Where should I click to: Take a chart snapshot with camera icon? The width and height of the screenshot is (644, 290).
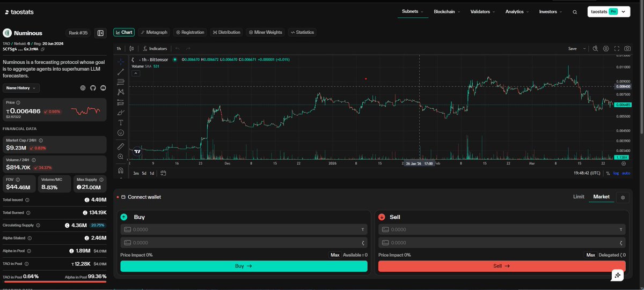click(627, 48)
